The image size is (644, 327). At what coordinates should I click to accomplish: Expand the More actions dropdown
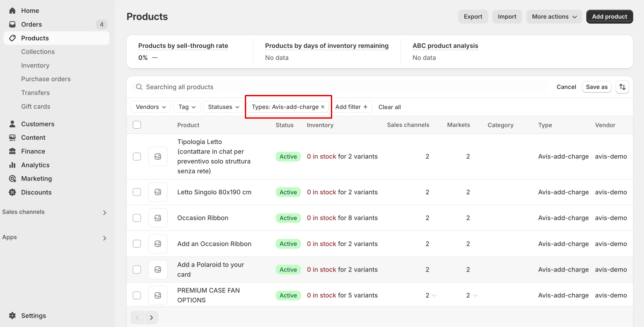(x=554, y=17)
